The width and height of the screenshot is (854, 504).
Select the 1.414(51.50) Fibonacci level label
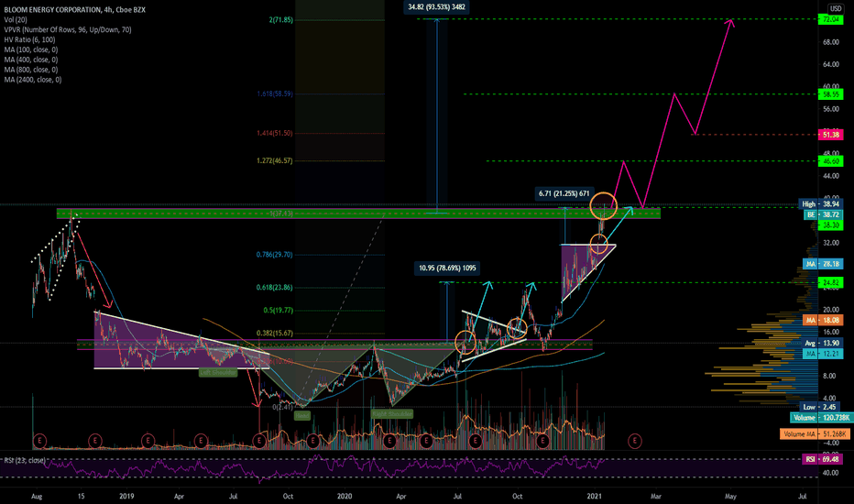pyautogui.click(x=275, y=133)
